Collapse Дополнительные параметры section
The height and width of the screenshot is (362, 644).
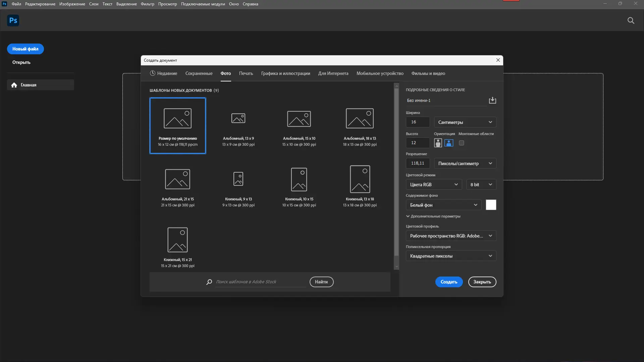(x=408, y=217)
